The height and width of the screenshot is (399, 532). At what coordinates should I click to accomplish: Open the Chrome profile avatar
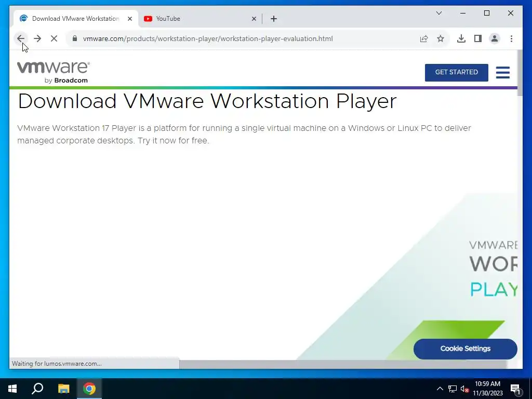pyautogui.click(x=495, y=38)
